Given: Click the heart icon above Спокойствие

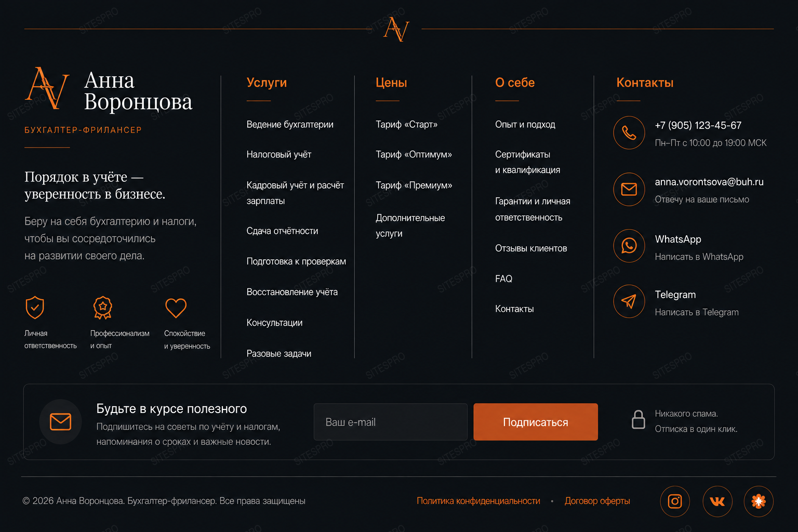Looking at the screenshot, I should tap(176, 308).
